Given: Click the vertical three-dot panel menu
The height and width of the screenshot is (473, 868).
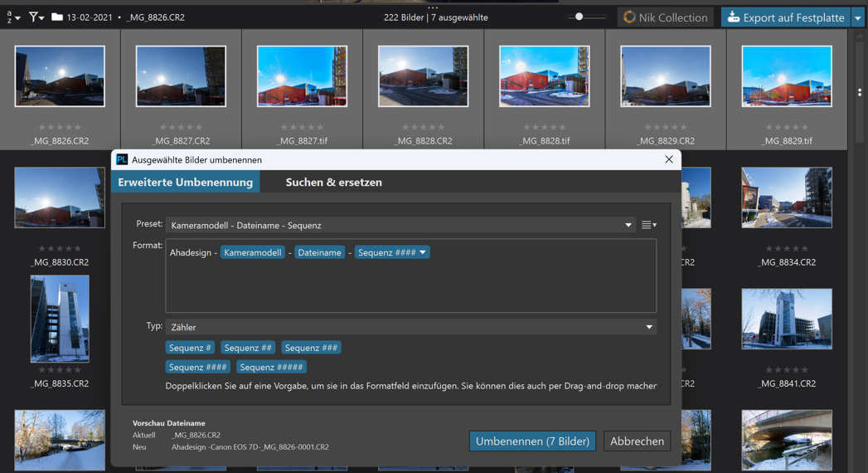Looking at the screenshot, I should pyautogui.click(x=860, y=92).
